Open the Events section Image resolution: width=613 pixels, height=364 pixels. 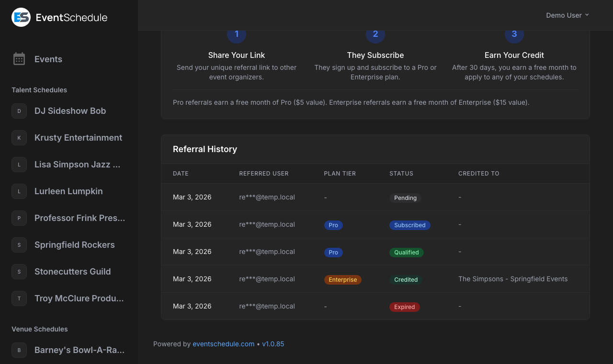pyautogui.click(x=48, y=59)
